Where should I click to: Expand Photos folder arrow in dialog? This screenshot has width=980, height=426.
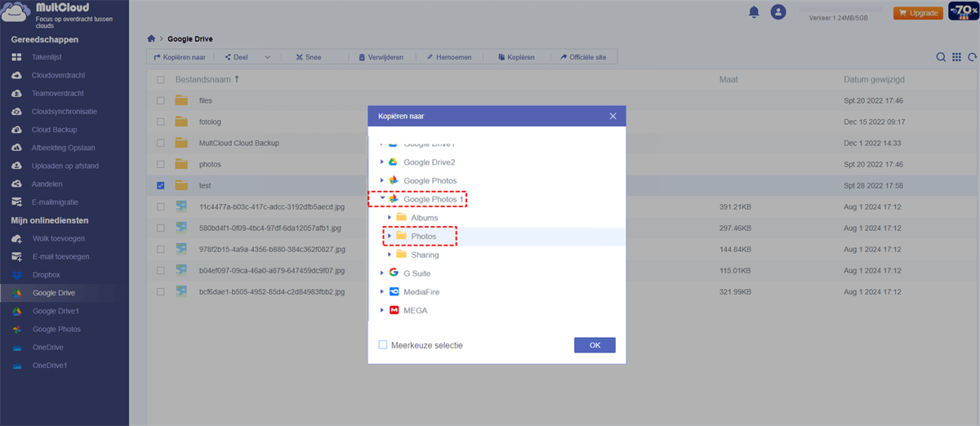[390, 236]
